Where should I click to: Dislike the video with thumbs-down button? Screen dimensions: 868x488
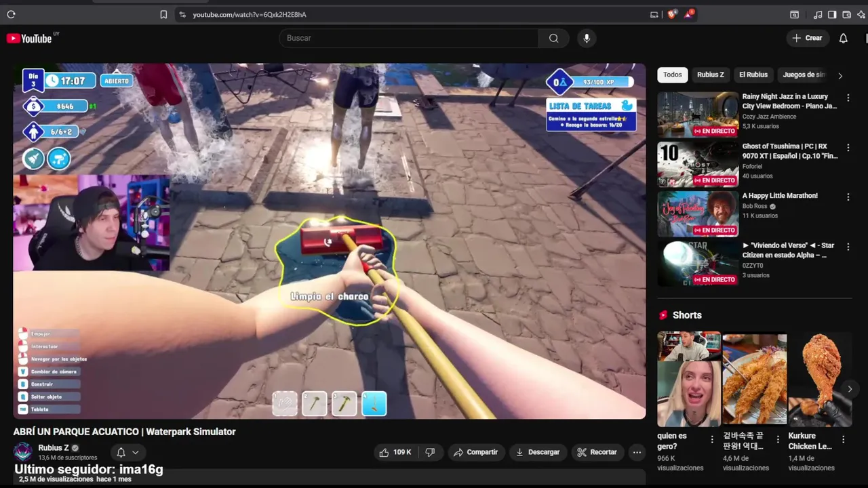click(x=429, y=452)
